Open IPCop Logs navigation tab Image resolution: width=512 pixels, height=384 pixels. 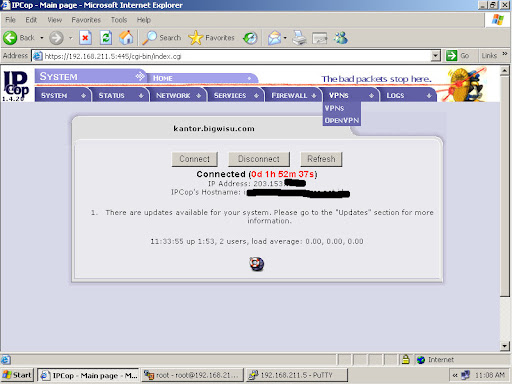408,95
